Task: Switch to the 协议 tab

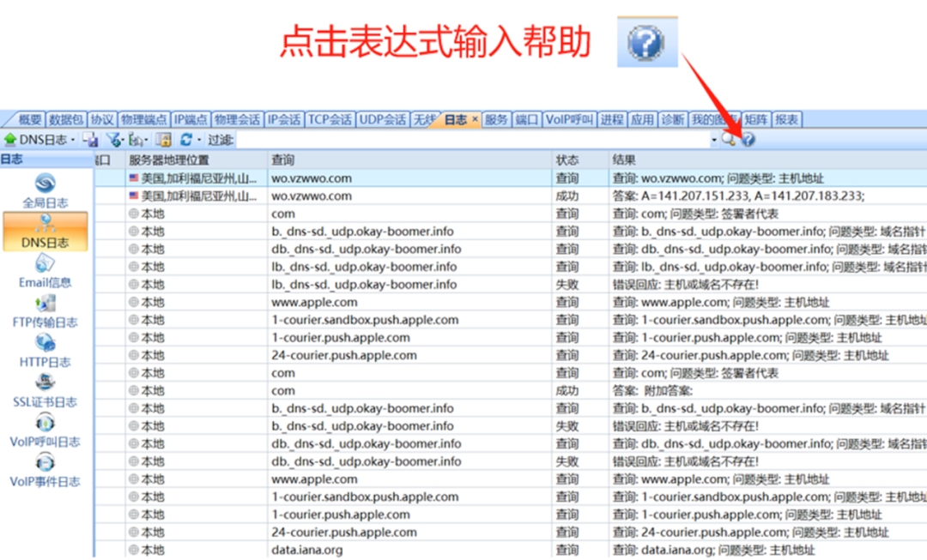Action: click(101, 119)
